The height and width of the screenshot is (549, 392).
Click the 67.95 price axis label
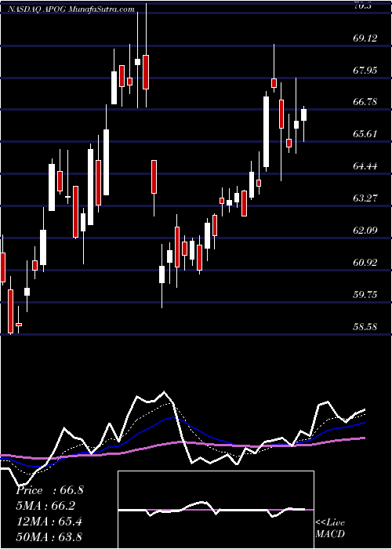click(x=365, y=71)
